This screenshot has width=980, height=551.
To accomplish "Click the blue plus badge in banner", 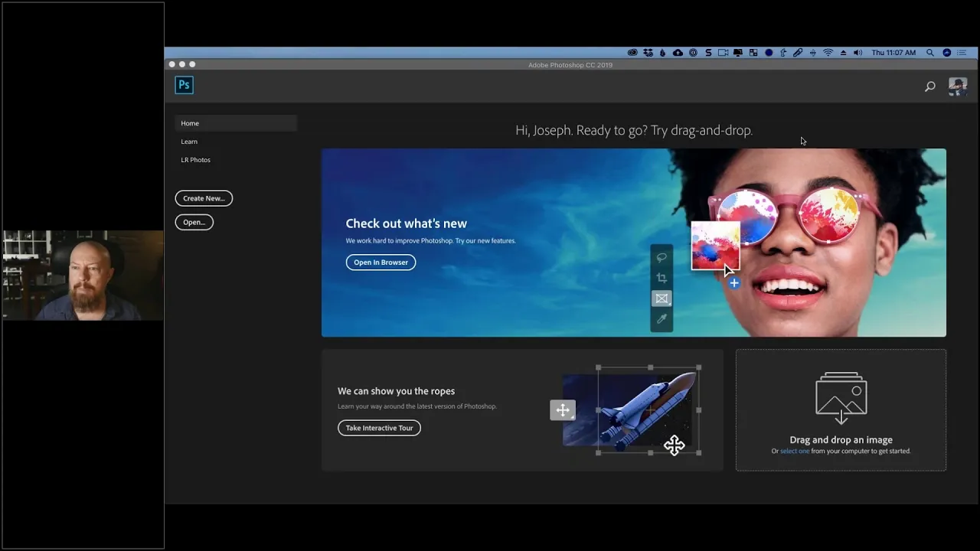I will click(x=733, y=283).
